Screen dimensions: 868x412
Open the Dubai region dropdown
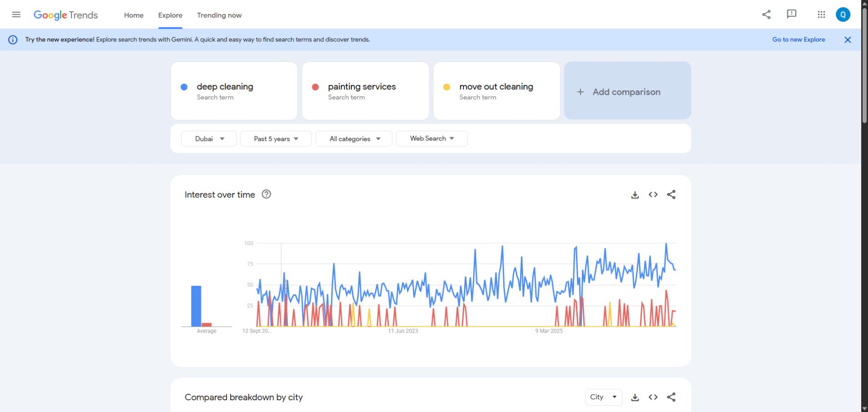(209, 139)
